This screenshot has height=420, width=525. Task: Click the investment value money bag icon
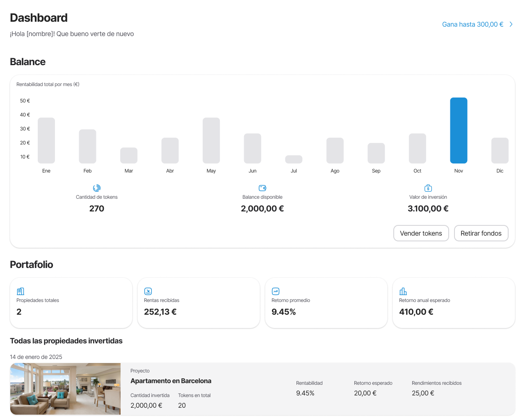[428, 188]
